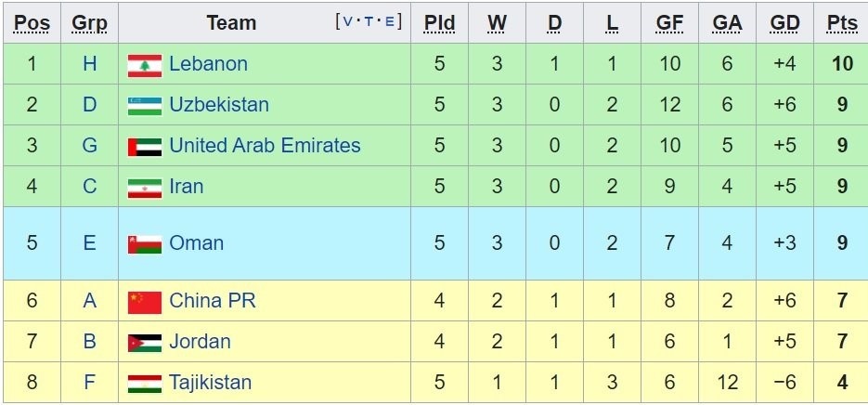Click the Pld column header
Viewport: 868px width, 405px height.
[439, 23]
